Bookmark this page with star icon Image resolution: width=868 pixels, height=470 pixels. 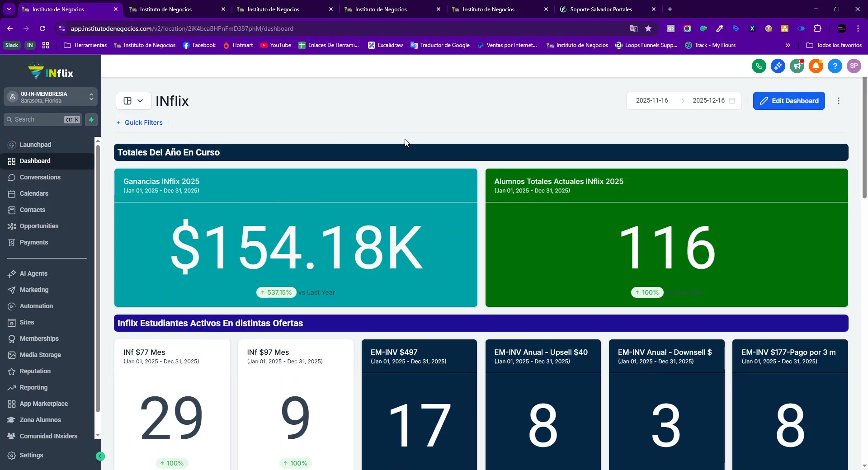(648, 28)
